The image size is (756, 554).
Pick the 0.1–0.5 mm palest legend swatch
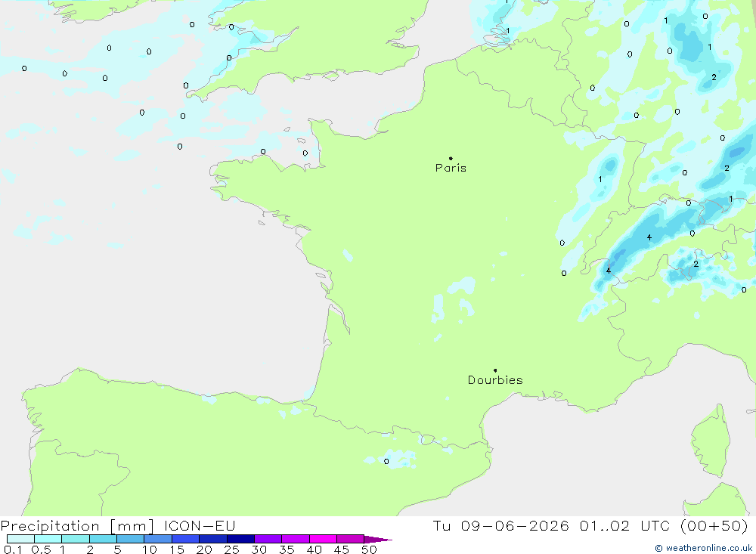[x=20, y=539]
